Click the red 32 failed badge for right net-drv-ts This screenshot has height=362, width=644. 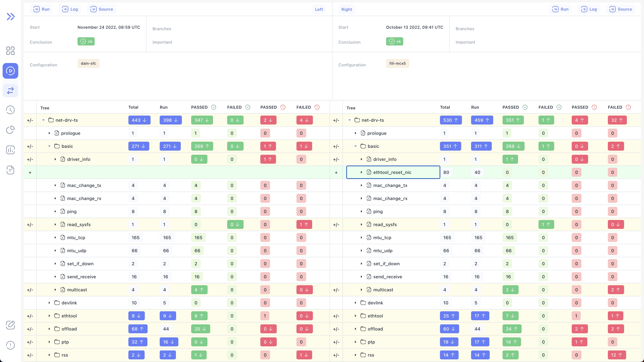[617, 120]
